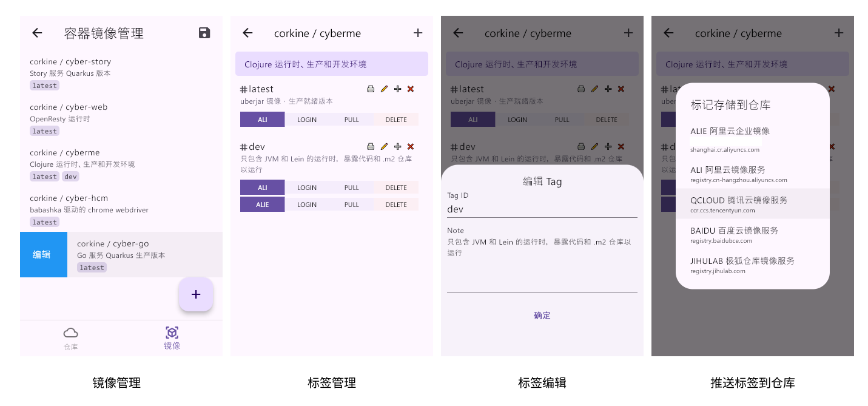Screen dimensions: 868x406
Task: Switch to the 仓库 tab
Action: [70, 338]
